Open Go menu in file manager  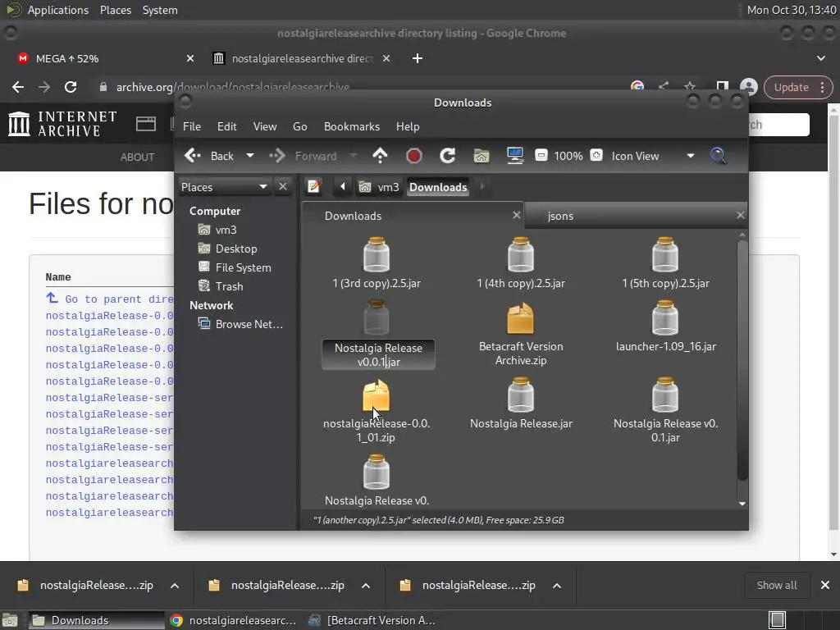(300, 126)
